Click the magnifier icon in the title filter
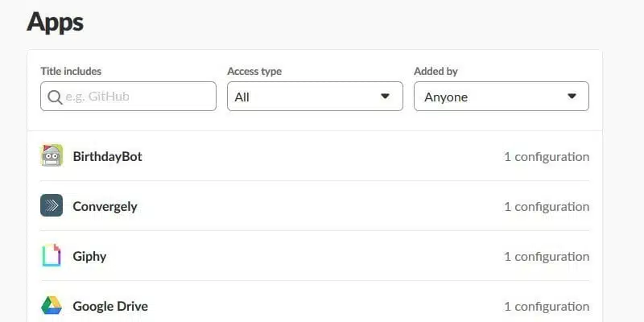Image resolution: width=644 pixels, height=322 pixels. [x=55, y=97]
